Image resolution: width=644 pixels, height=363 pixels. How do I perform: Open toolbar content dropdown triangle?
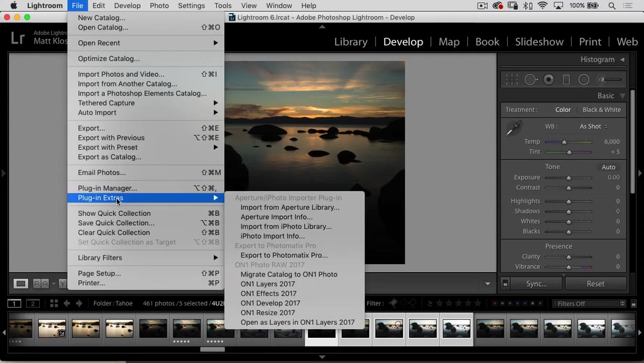[487, 284]
